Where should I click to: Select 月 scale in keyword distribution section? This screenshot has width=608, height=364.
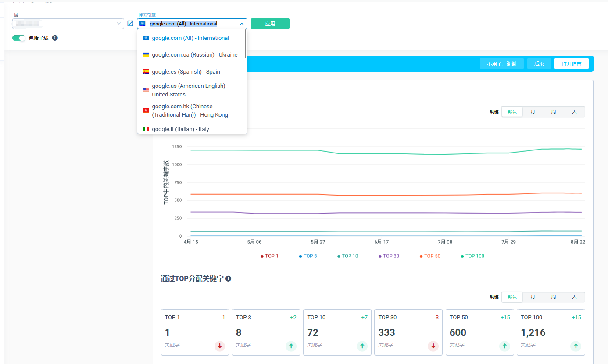[x=533, y=297]
